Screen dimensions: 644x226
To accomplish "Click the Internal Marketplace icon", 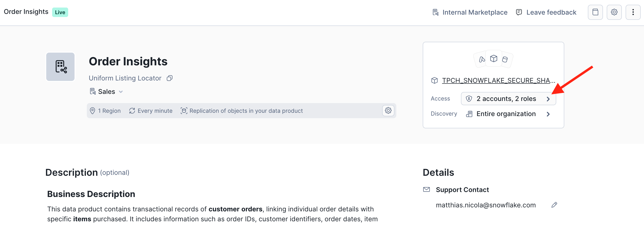I will pyautogui.click(x=435, y=12).
